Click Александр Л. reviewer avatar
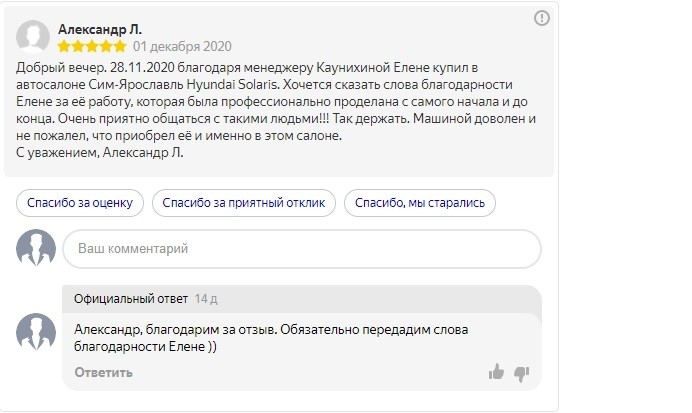Viewport: 692px width, 413px height. point(33,37)
